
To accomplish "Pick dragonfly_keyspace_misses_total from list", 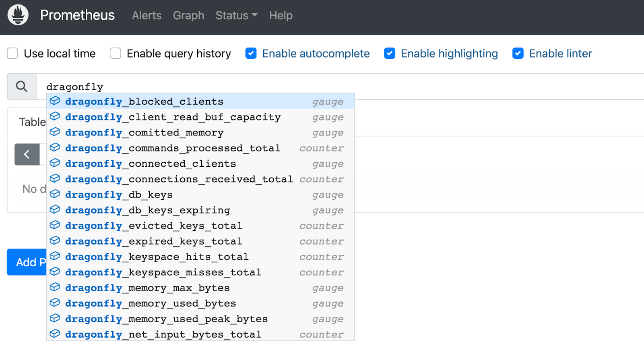I will 200,272.
